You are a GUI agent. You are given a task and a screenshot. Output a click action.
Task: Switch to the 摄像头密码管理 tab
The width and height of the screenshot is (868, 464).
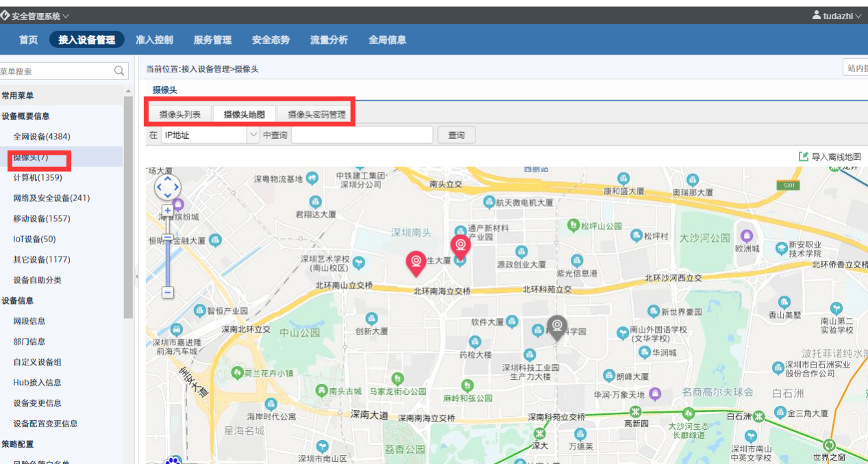317,114
